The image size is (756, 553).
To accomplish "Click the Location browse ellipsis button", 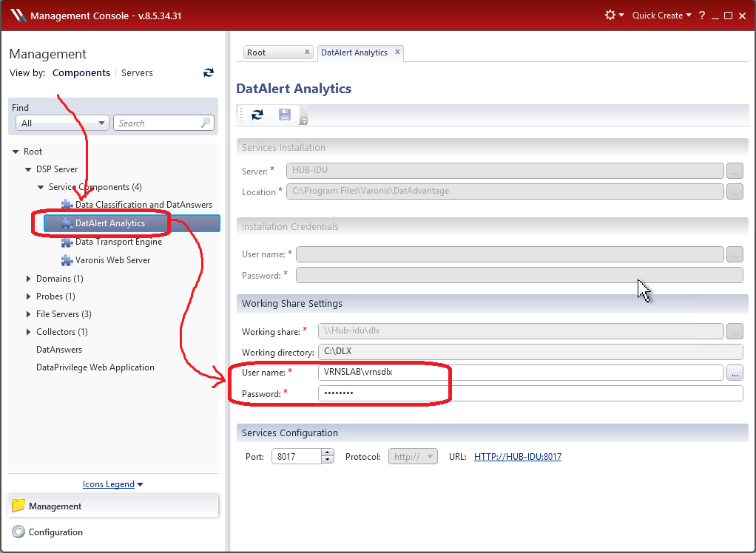I will tap(735, 191).
